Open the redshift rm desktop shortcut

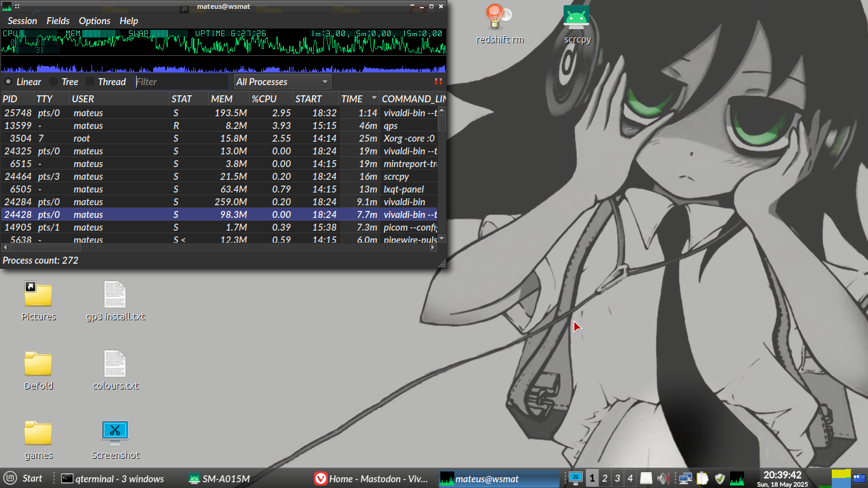click(x=499, y=25)
